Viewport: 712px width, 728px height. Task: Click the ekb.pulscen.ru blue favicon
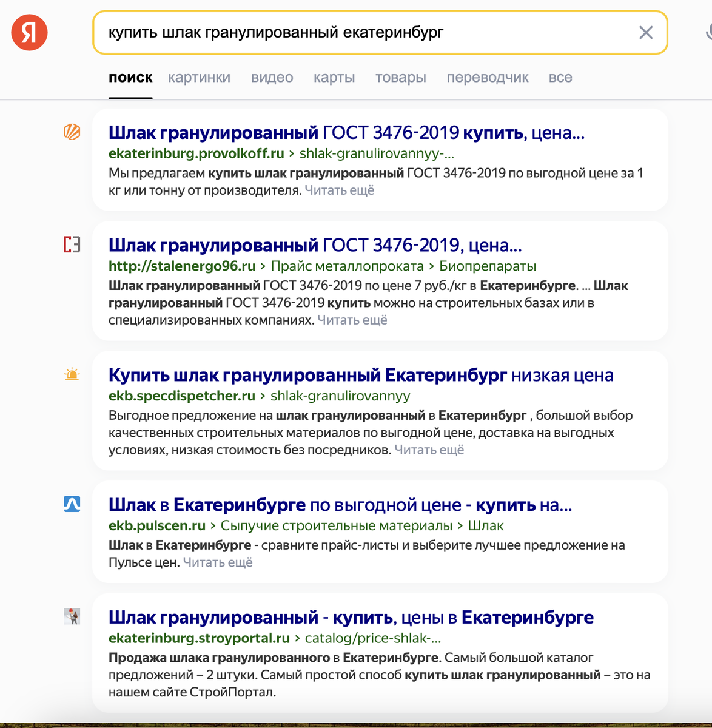(x=72, y=504)
